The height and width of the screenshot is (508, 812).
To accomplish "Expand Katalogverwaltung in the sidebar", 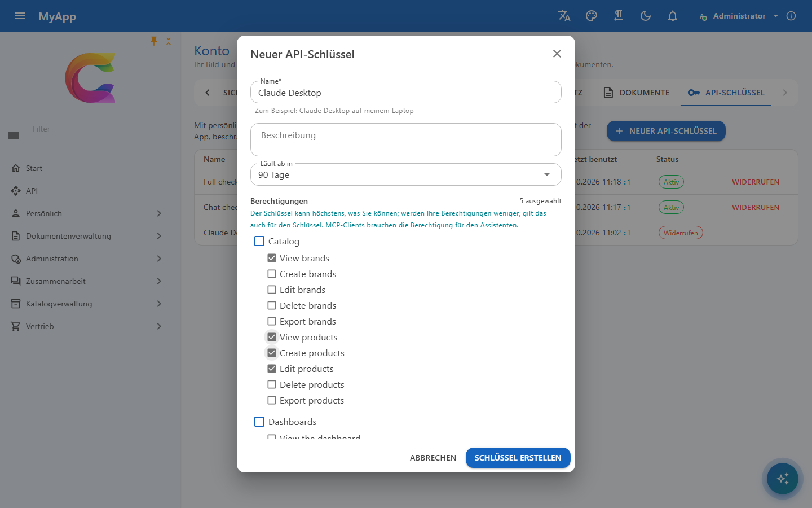I will click(90, 304).
